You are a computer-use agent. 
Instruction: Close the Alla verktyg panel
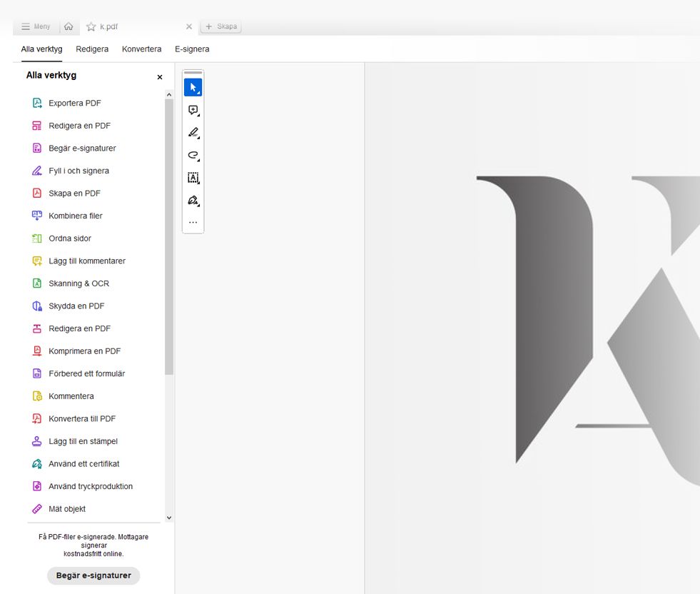[160, 77]
